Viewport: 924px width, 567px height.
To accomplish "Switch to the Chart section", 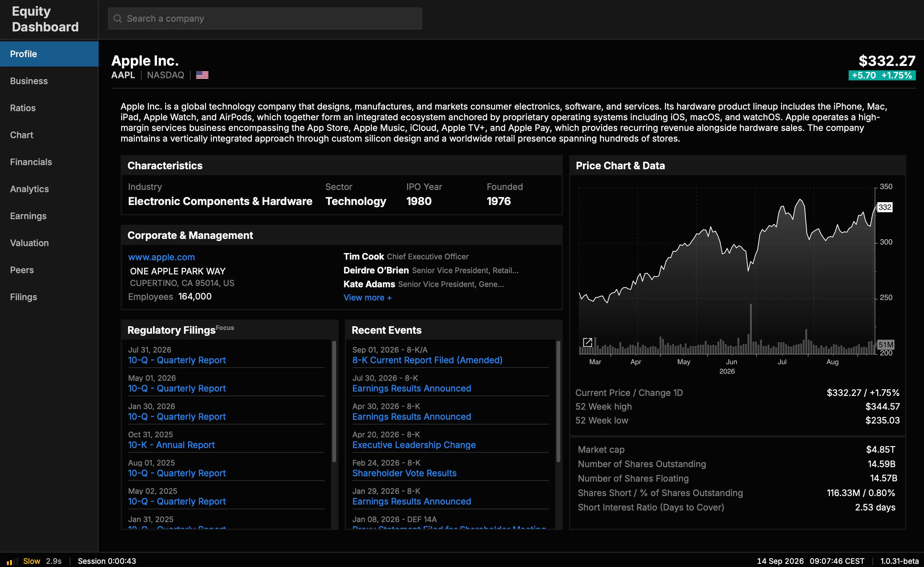I will coord(49,135).
